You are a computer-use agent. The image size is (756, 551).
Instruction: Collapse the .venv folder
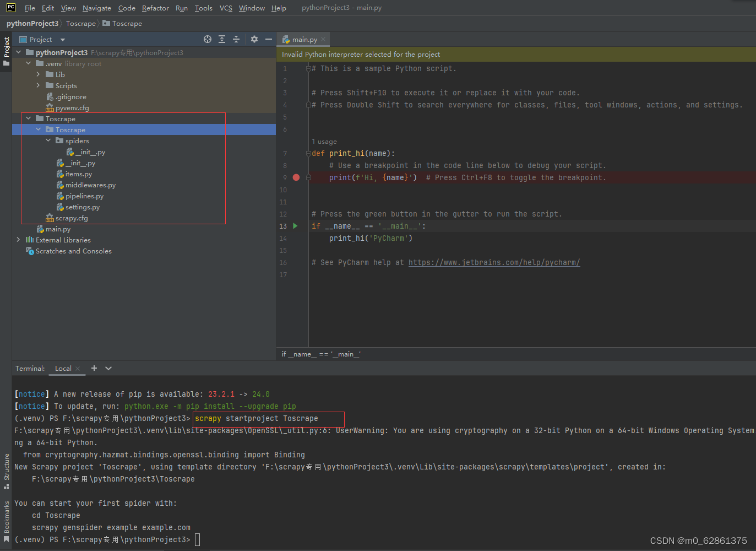(29, 63)
